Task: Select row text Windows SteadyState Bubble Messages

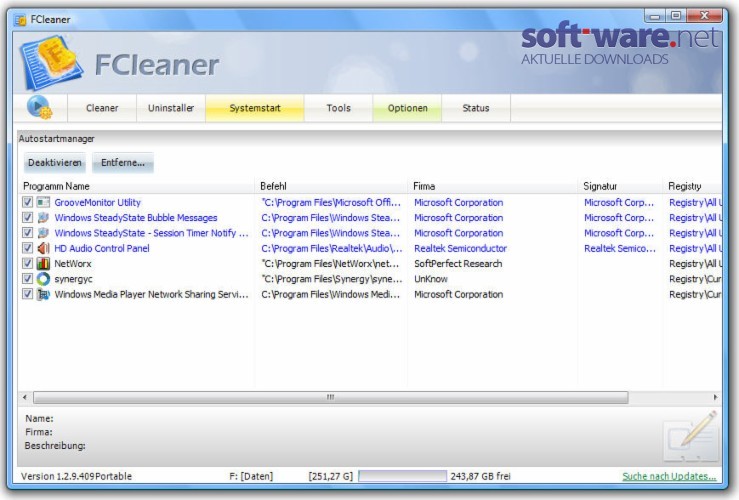Action: point(136,218)
